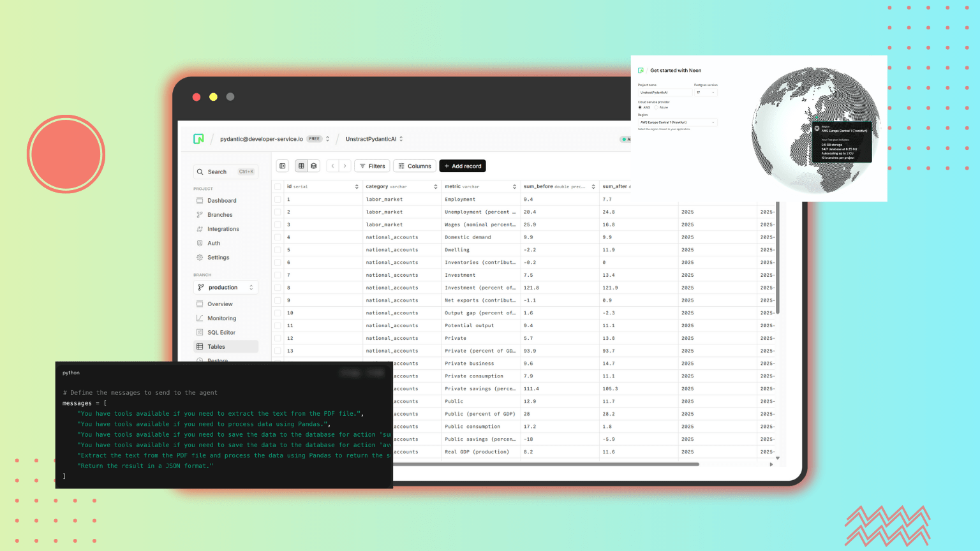
Task: Open the Region dropdown showing Frankfurt
Action: (677, 122)
